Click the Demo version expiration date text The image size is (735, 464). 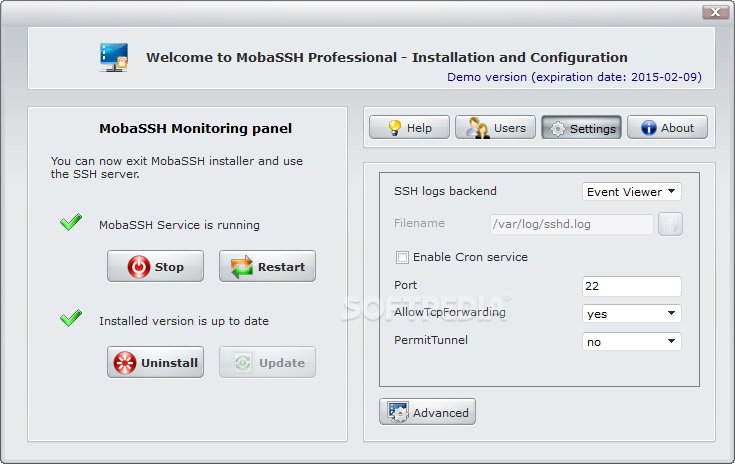click(574, 77)
